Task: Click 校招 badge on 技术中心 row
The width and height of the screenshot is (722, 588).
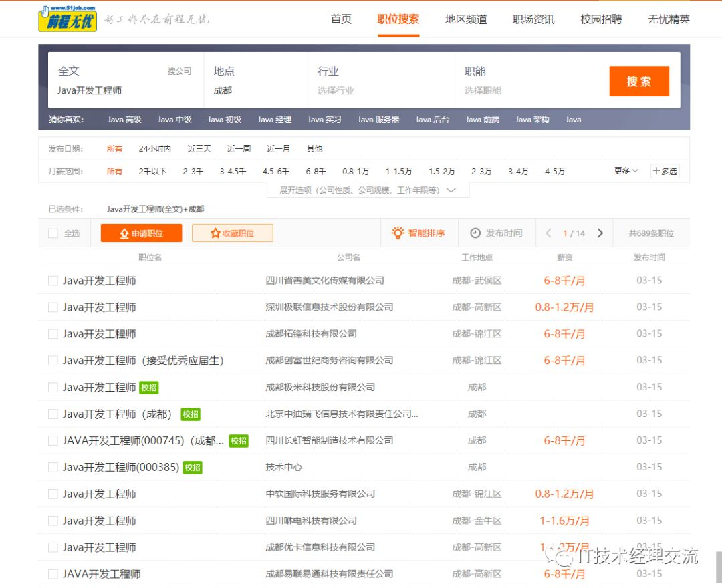Action: pyautogui.click(x=193, y=468)
